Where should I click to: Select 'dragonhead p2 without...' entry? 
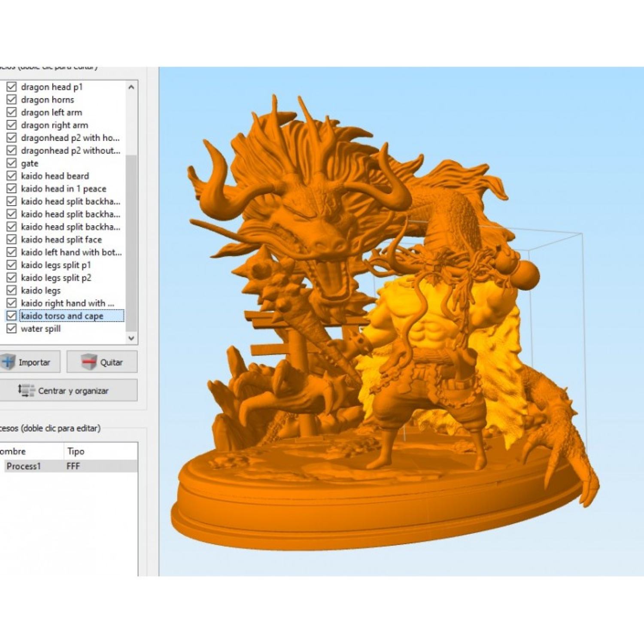point(70,151)
